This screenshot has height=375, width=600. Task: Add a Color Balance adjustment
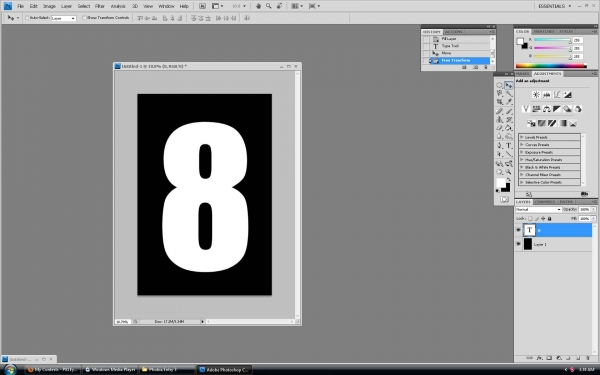point(546,109)
